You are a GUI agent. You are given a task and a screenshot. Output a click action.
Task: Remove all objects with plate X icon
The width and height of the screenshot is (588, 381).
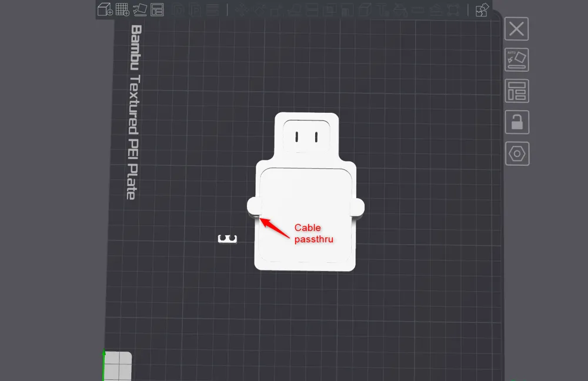pos(517,29)
